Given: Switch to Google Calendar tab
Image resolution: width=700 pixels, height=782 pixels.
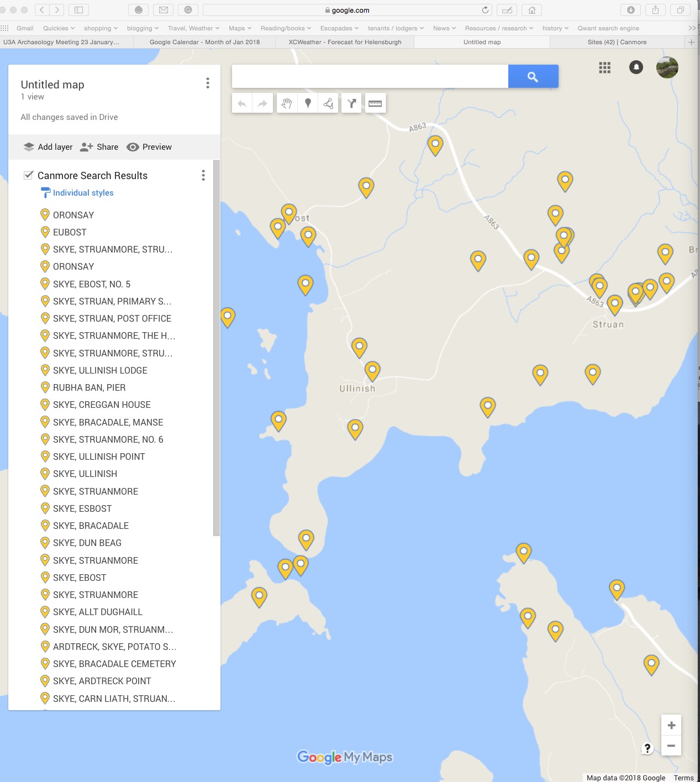Looking at the screenshot, I should tap(204, 42).
